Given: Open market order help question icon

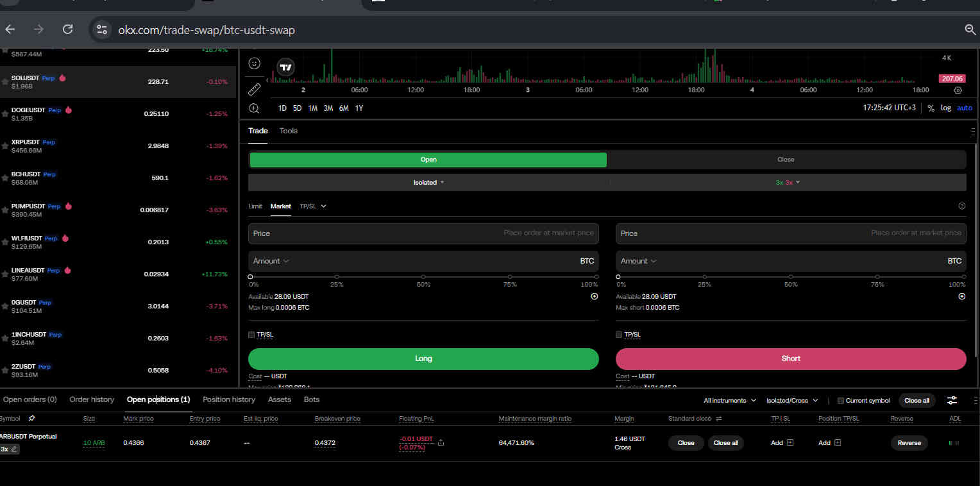Looking at the screenshot, I should click(x=961, y=206).
